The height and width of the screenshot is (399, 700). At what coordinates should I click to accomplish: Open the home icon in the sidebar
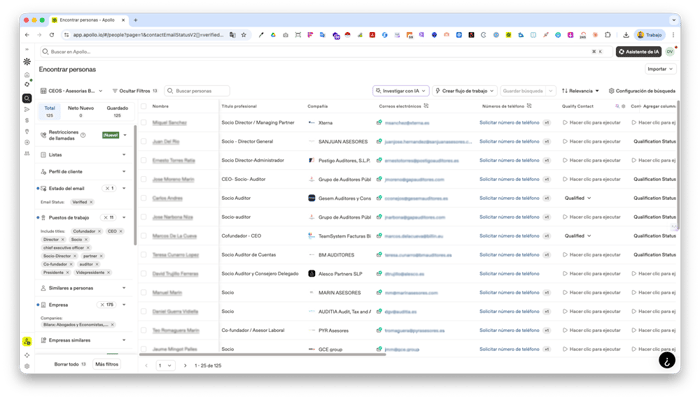click(x=27, y=75)
